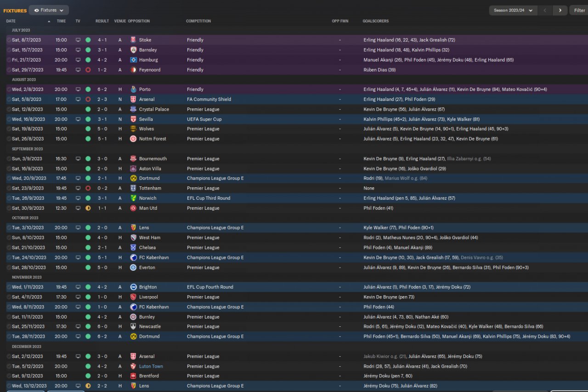This screenshot has height=392, width=588.
Task: Click the green win indicator for Porto match
Action: coord(88,90)
